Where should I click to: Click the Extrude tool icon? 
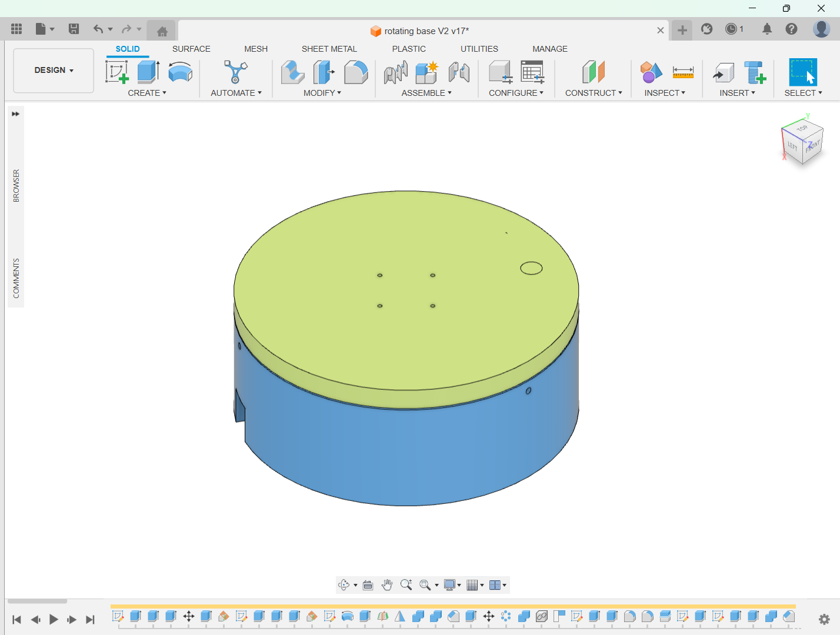148,72
